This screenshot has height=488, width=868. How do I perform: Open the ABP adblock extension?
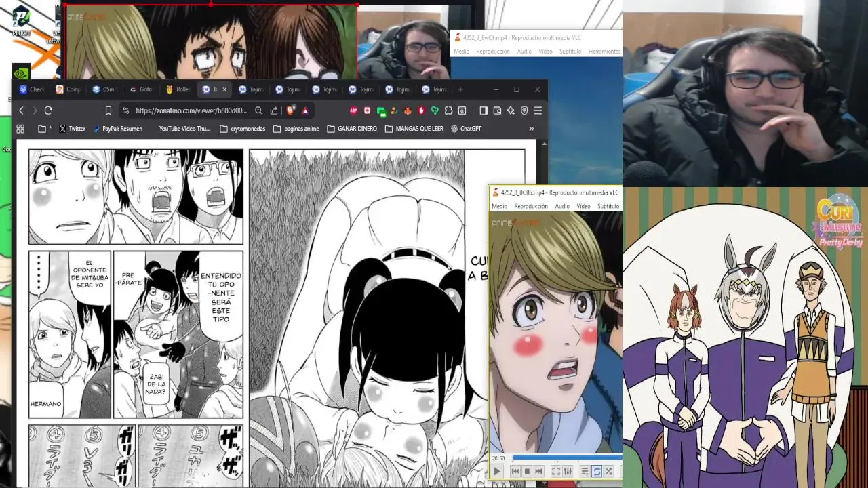(x=353, y=110)
